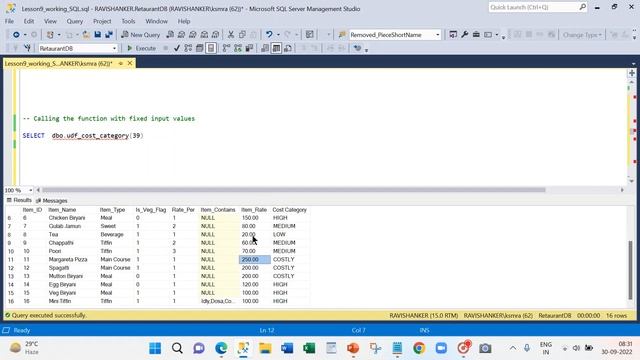
Task: Switch output to Results to Grid
Action: [x=276, y=48]
